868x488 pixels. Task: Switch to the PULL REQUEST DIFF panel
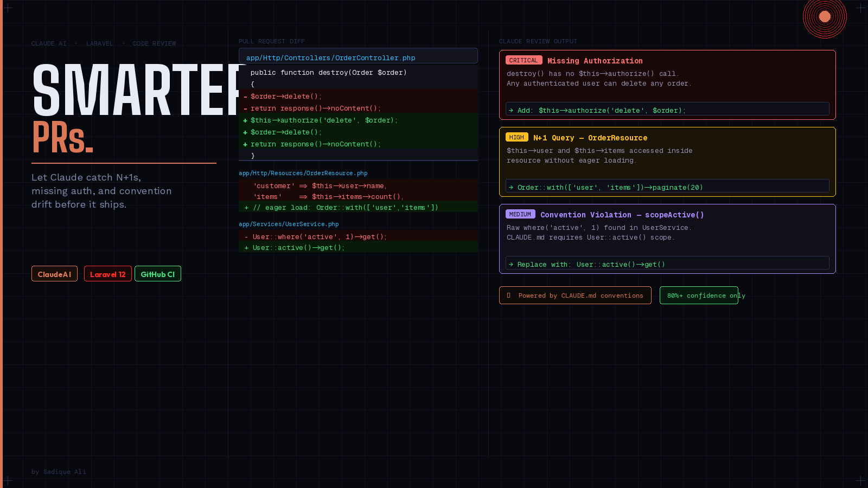click(272, 41)
